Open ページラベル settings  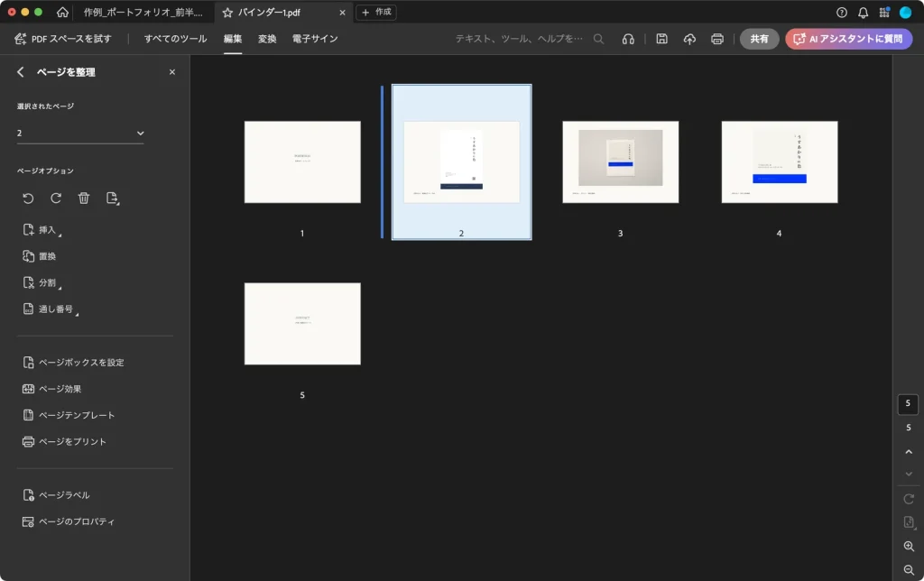[x=56, y=495]
